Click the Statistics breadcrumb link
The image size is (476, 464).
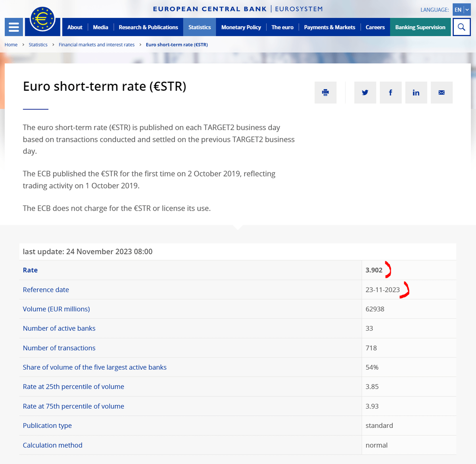tap(38, 45)
